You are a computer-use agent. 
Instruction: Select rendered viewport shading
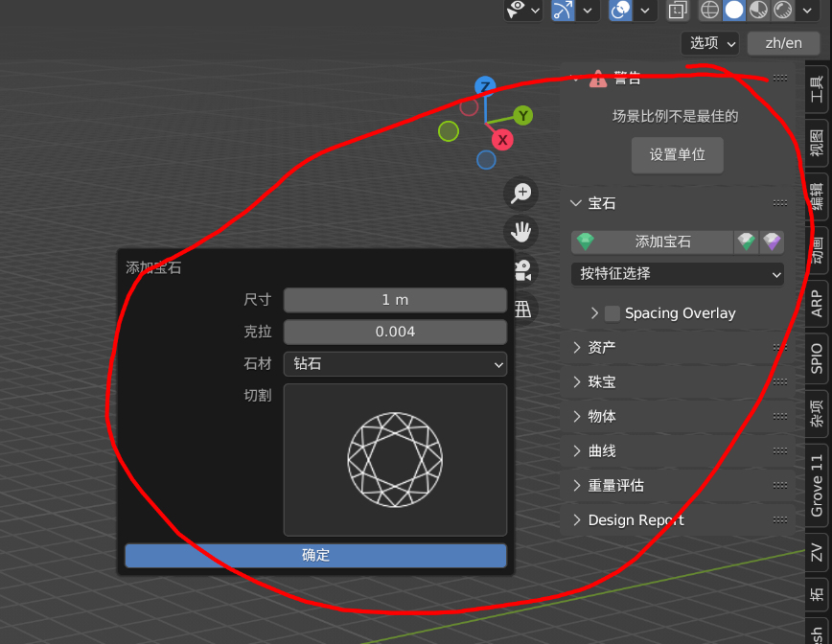783,10
